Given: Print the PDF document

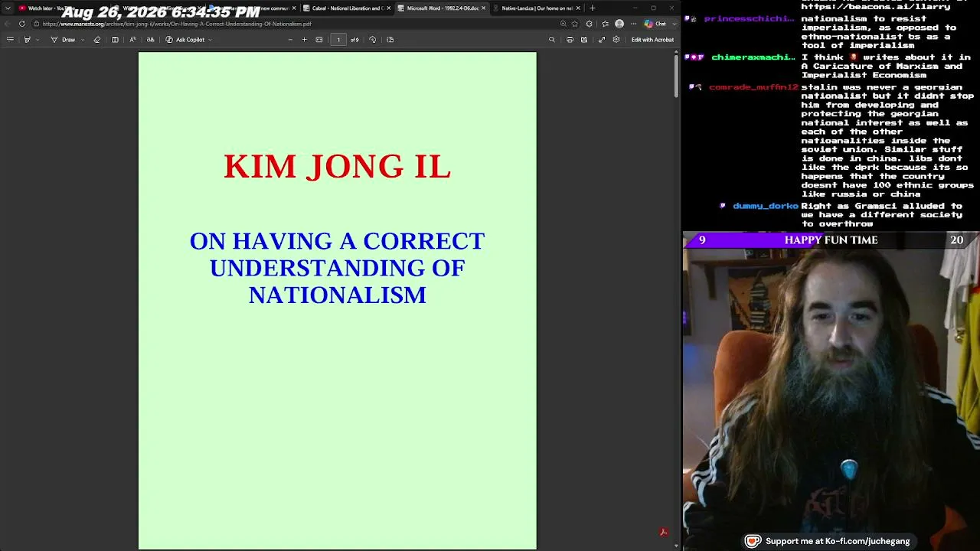Looking at the screenshot, I should pos(570,40).
